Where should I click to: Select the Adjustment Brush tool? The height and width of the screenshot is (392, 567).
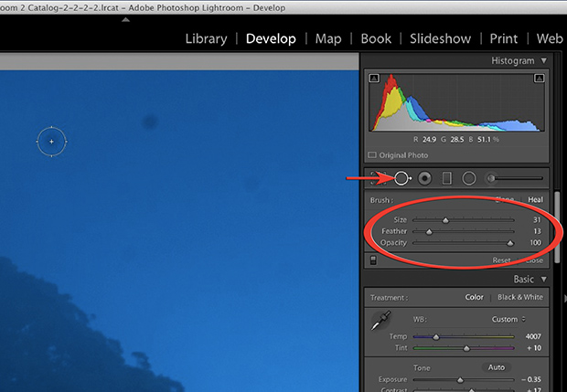pos(514,178)
